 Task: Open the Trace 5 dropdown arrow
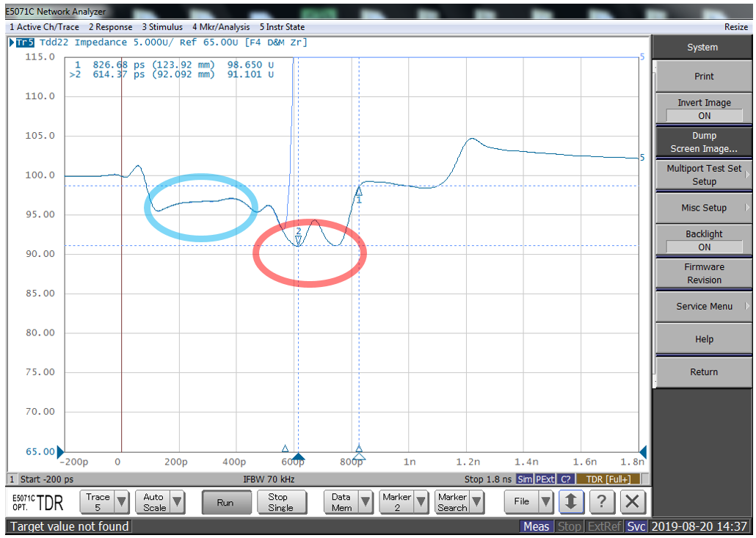122,502
